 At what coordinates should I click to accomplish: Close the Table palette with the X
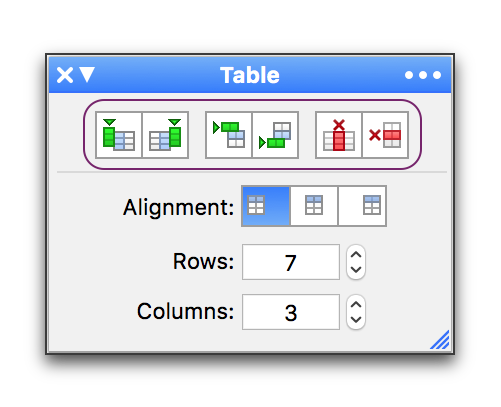click(x=65, y=75)
